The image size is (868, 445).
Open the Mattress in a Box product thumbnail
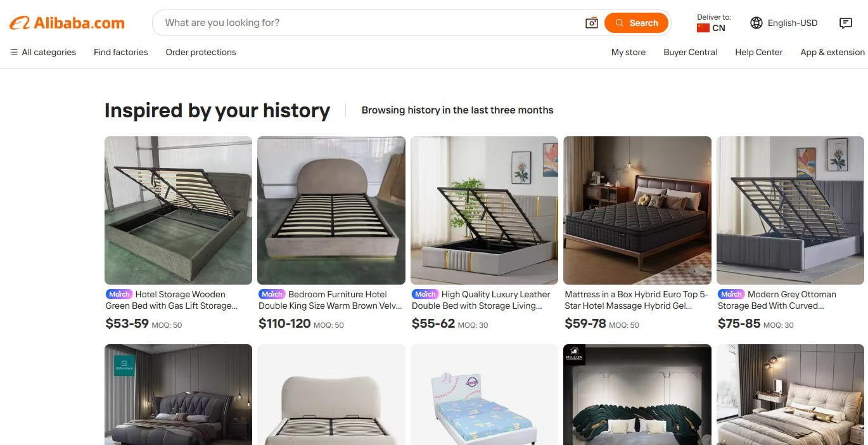point(637,209)
